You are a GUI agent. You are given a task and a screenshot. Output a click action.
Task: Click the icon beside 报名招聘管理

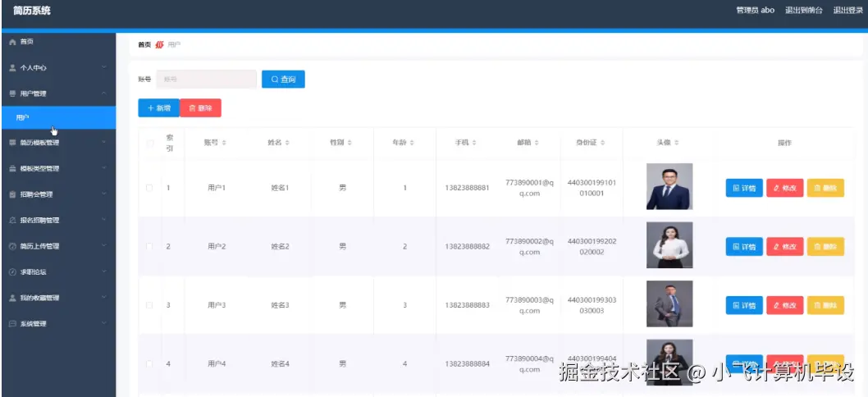click(13, 221)
